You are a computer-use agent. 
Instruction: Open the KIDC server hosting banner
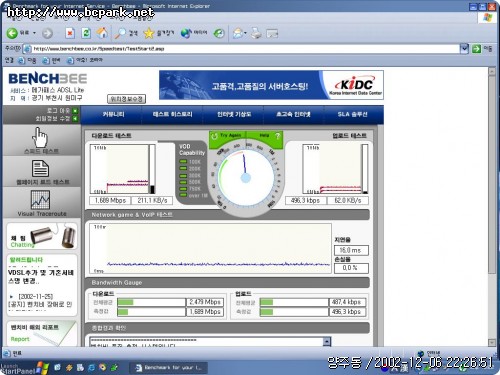271,85
